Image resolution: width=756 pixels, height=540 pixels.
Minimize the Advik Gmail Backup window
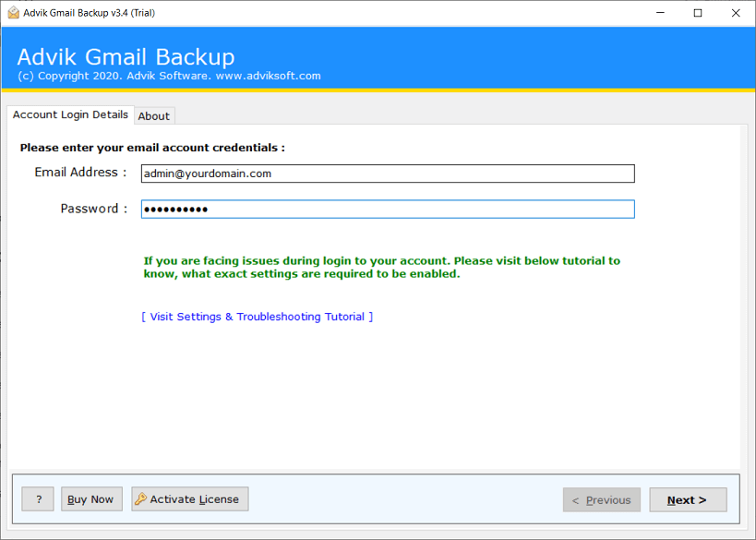click(661, 13)
